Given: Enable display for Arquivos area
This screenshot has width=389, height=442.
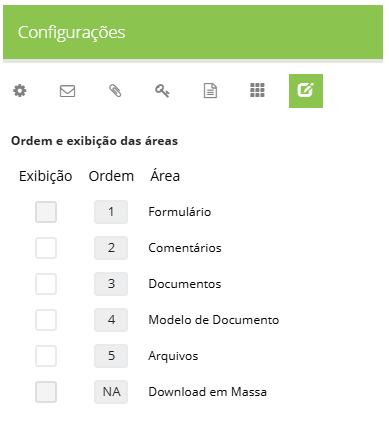Looking at the screenshot, I should (46, 356).
